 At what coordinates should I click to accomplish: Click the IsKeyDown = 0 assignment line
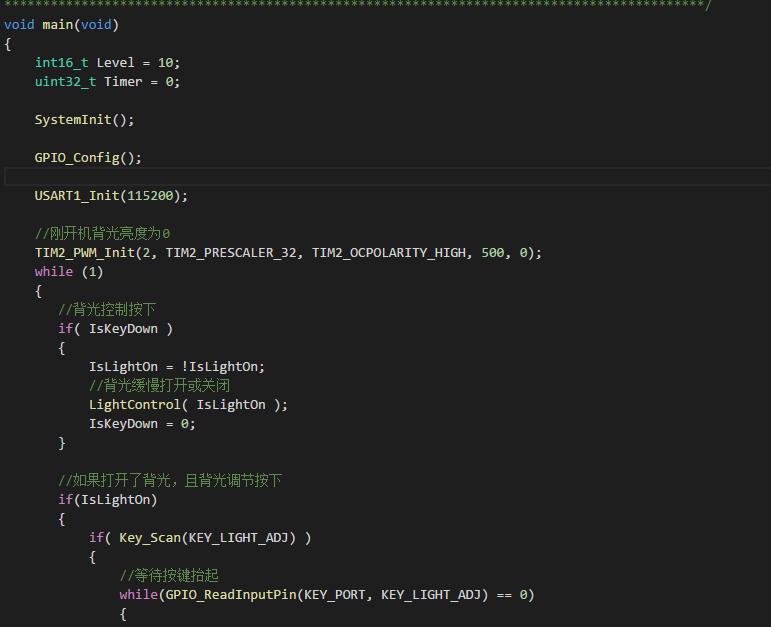142,423
